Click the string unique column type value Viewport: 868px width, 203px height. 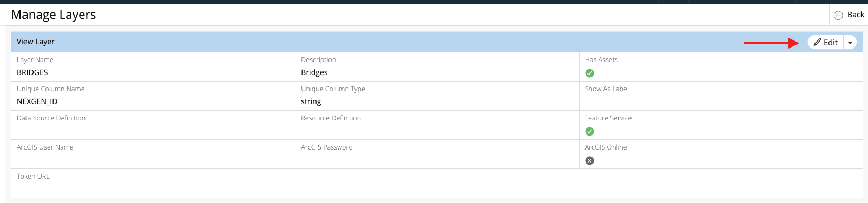(311, 101)
